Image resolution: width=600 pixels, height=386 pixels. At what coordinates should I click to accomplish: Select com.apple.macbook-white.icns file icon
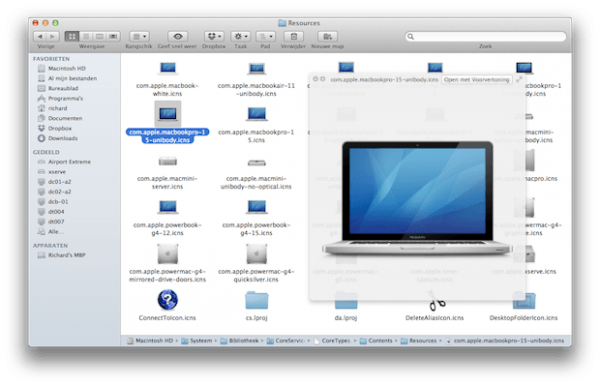point(168,69)
